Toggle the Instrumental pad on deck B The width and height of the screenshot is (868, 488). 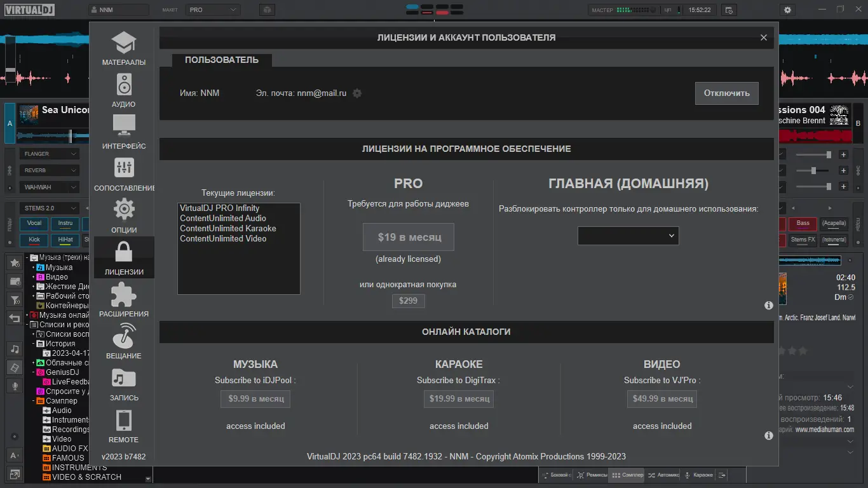tap(834, 240)
